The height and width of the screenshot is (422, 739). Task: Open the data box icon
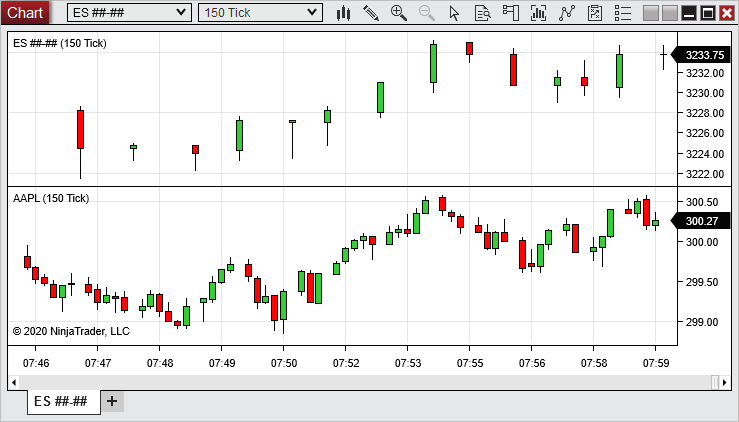coord(483,13)
